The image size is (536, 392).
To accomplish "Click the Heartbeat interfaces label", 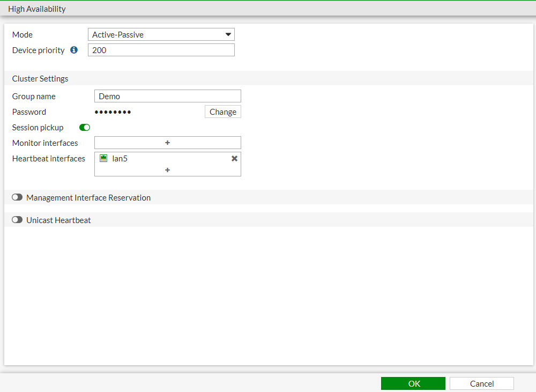I will point(49,159).
